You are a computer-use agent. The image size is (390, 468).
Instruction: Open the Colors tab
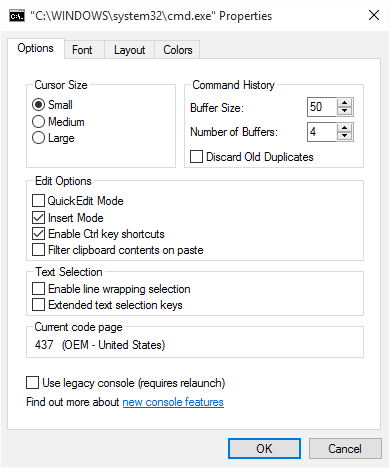tap(178, 50)
